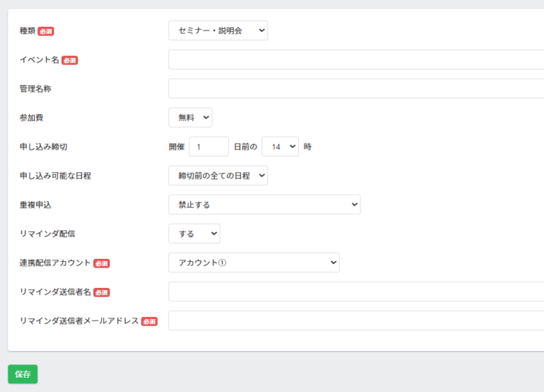Click the 必須 badge by リマインダ送信者メールアドレス
This screenshot has height=392, width=544.
[149, 322]
